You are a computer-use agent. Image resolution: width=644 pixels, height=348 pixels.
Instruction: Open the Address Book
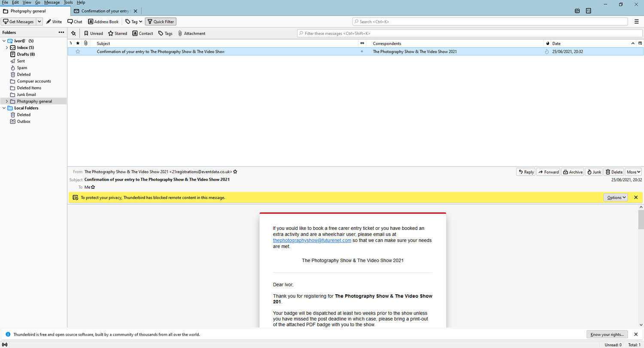point(103,21)
